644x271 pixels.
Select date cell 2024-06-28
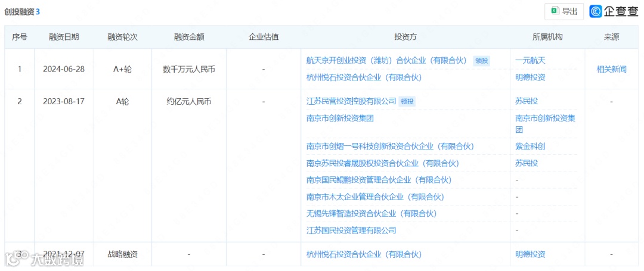(64, 69)
